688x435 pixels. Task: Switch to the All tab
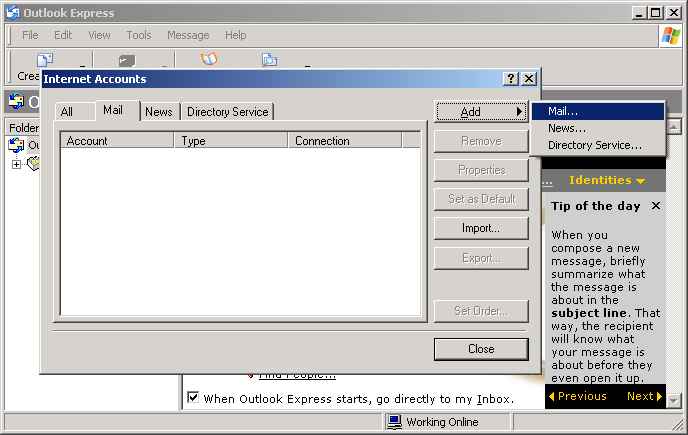click(67, 111)
